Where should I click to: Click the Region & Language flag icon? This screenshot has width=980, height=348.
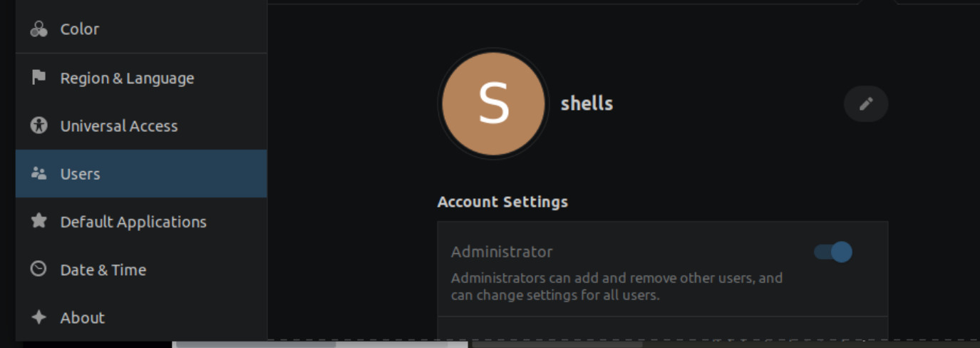pos(38,78)
